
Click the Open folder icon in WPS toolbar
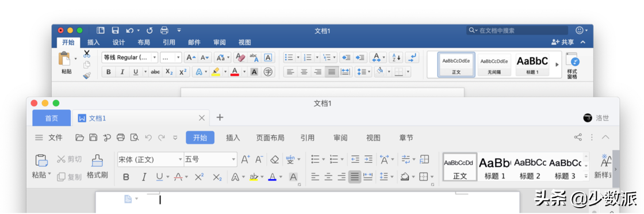click(80, 137)
